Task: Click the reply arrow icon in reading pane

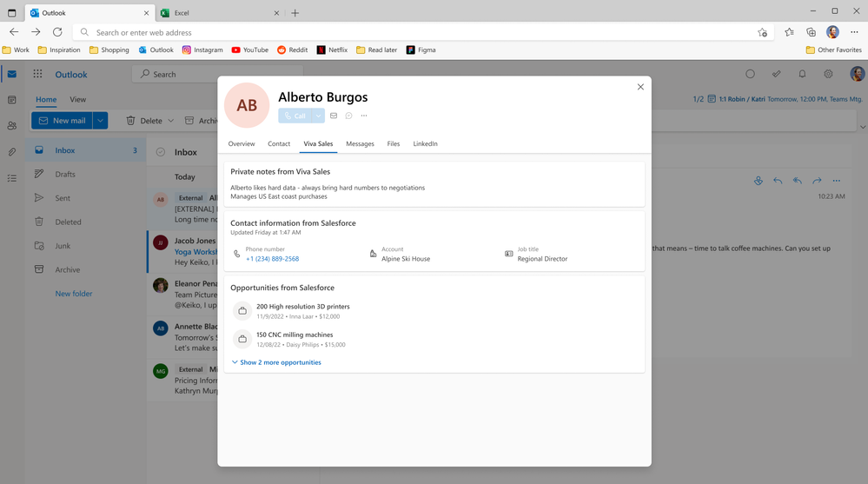Action: pyautogui.click(x=778, y=181)
